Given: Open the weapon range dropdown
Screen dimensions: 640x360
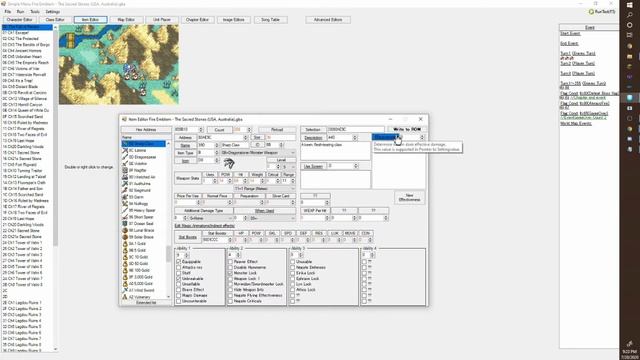Looking at the screenshot, I should 264,189.
